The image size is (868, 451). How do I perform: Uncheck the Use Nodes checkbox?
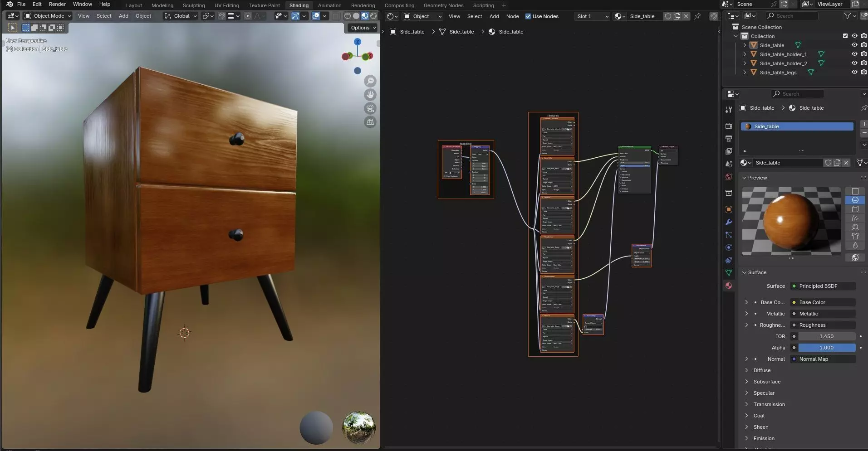pos(528,16)
